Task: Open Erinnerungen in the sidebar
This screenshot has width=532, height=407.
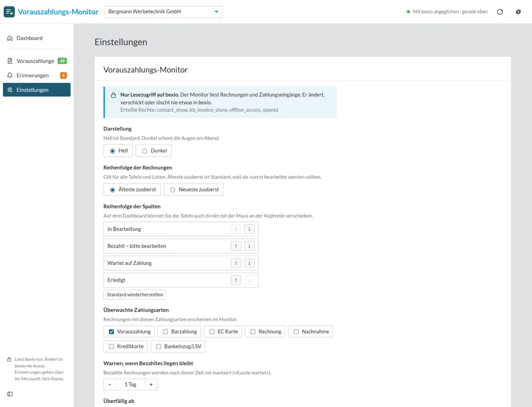Action: pos(37,75)
